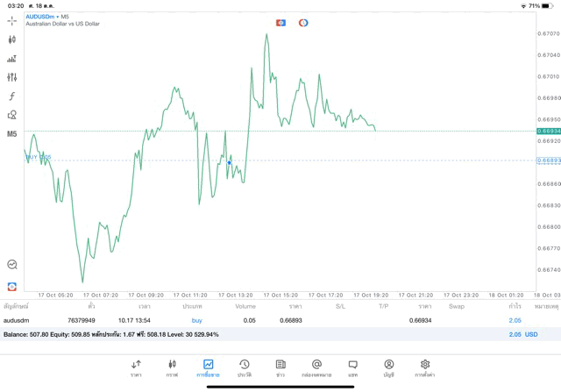This screenshot has width=561, height=392.
Task: Tap the red-blue circular icon on chart top
Action: pyautogui.click(x=303, y=23)
